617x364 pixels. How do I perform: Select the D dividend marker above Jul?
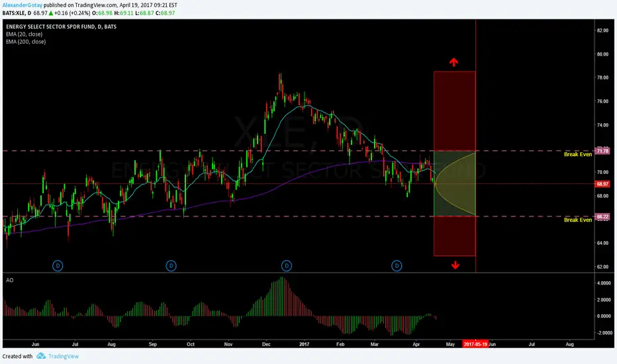pos(58,265)
